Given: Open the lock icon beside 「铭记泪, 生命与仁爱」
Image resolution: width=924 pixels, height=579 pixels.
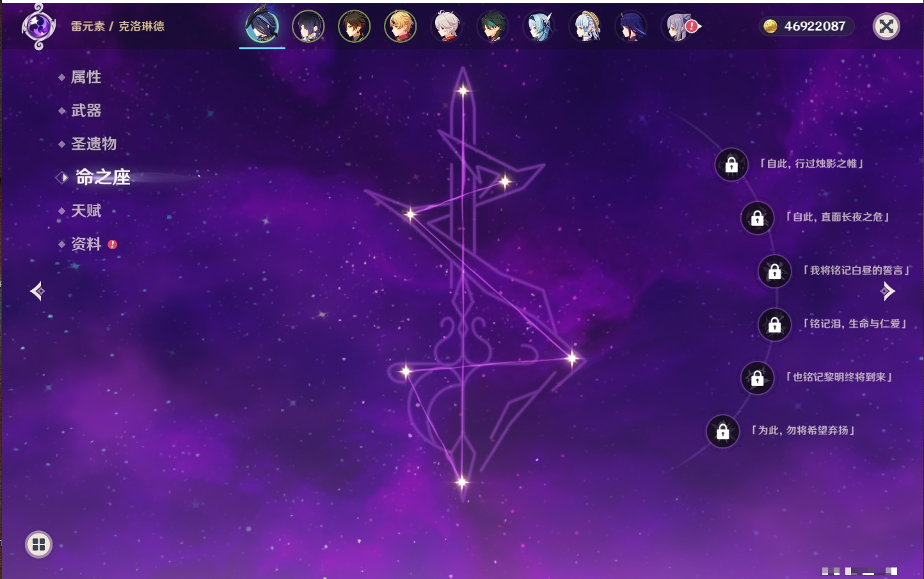Looking at the screenshot, I should 774,325.
